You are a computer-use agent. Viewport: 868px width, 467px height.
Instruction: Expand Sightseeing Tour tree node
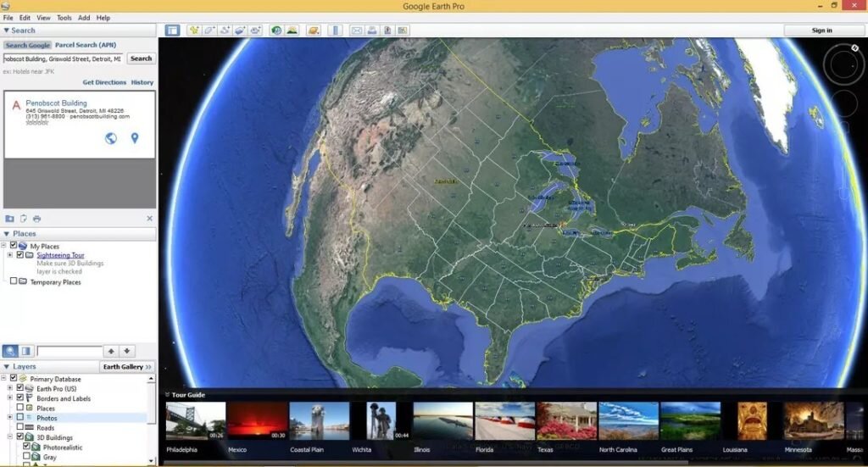click(x=10, y=255)
